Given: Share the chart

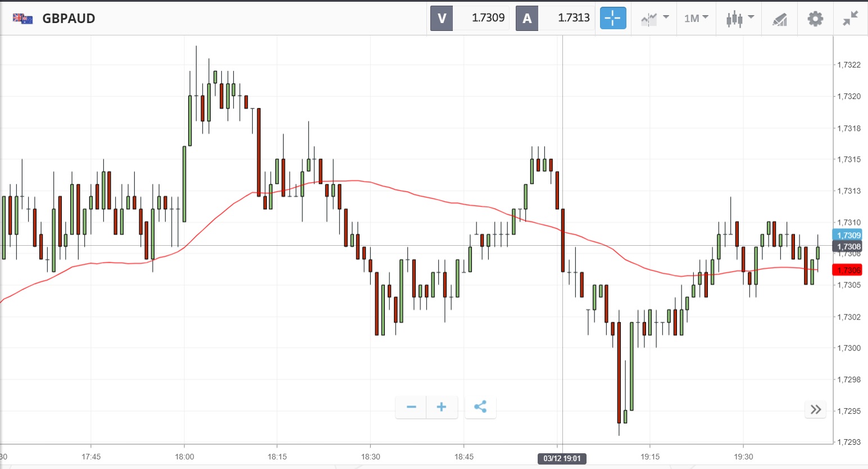Looking at the screenshot, I should click(480, 407).
